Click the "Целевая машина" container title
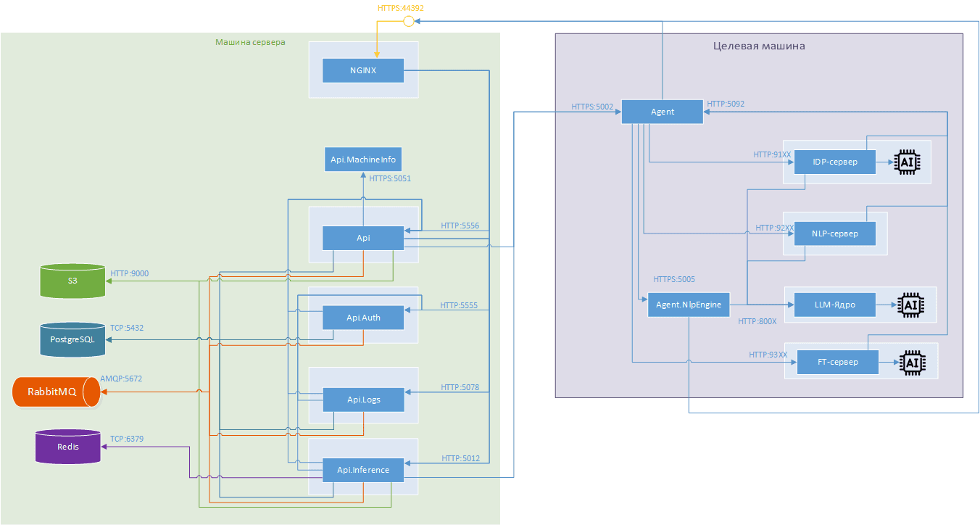 759,46
